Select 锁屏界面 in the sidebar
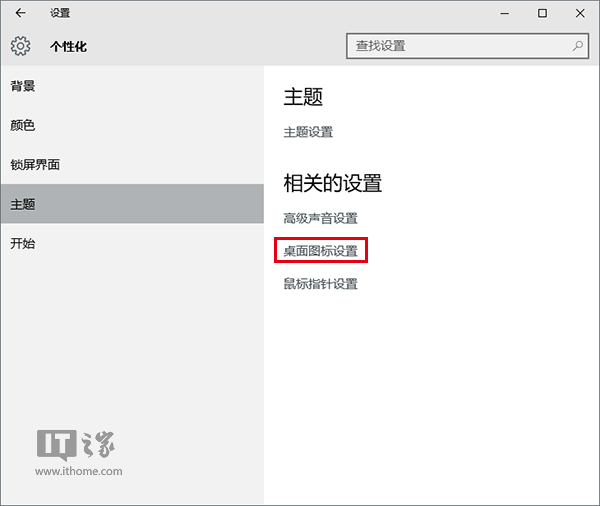600x506 pixels. [132, 165]
